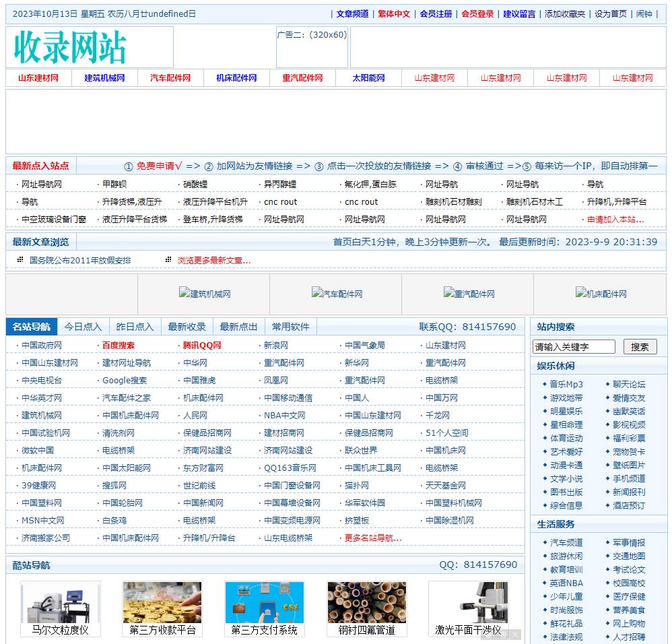Open the 建筑机械网 banner image
This screenshot has width=672, height=644.
pos(205,294)
